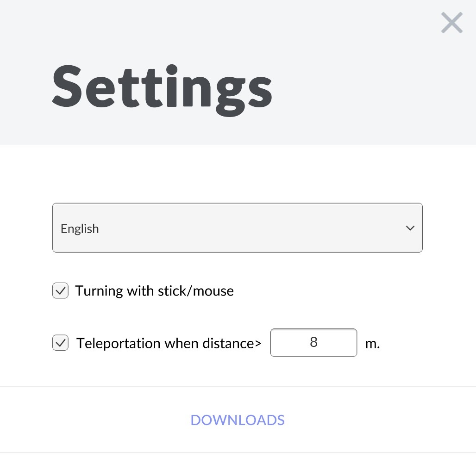
Task: Click the value 8 in the distance box
Action: (314, 342)
